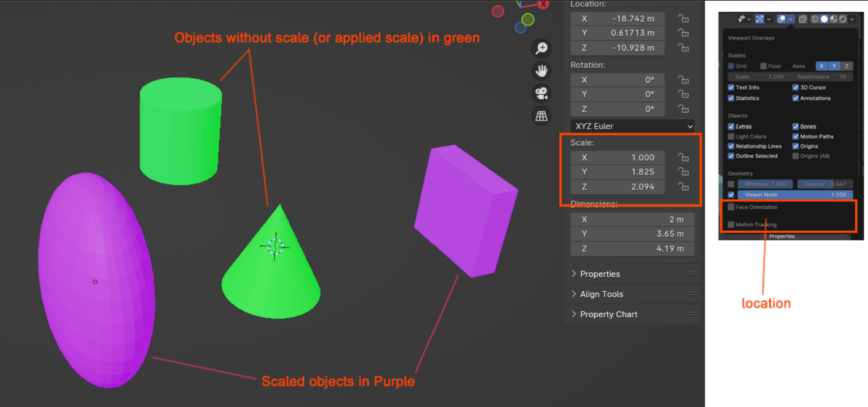This screenshot has height=407, width=868.
Task: Lock the Scale X value
Action: click(684, 158)
